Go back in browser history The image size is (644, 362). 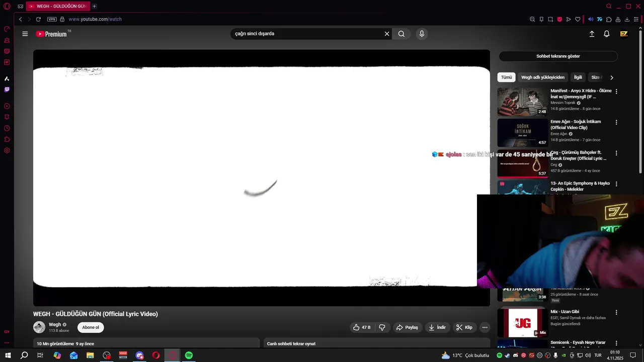[20, 19]
